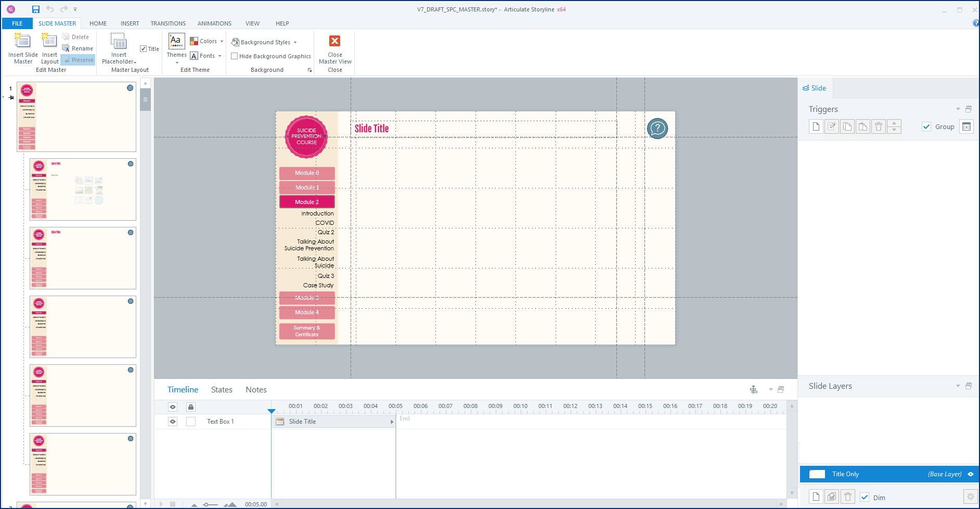The width and height of the screenshot is (980, 509).
Task: Toggle visibility of all timeline objects
Action: tap(173, 407)
